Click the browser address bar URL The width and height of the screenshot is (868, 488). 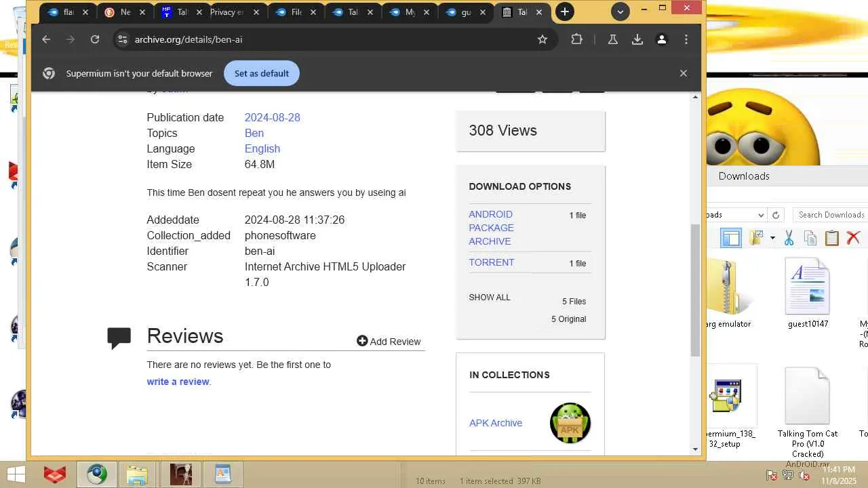click(189, 39)
